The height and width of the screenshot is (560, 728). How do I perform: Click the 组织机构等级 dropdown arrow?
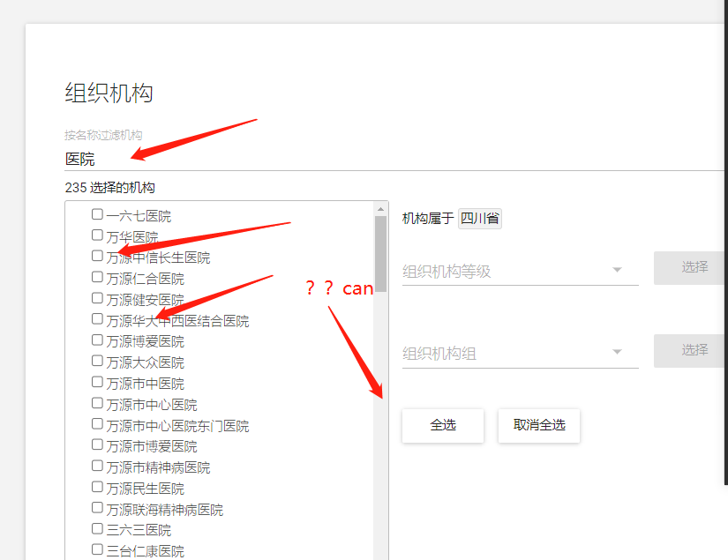[x=617, y=270]
